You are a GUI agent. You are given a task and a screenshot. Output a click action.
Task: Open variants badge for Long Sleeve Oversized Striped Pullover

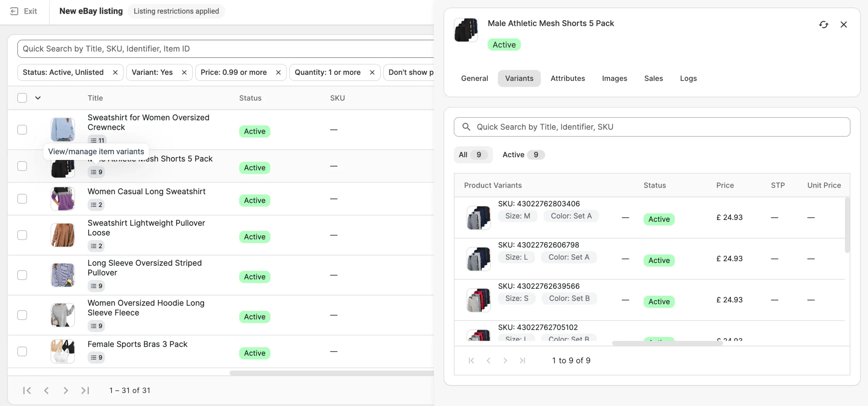96,286
